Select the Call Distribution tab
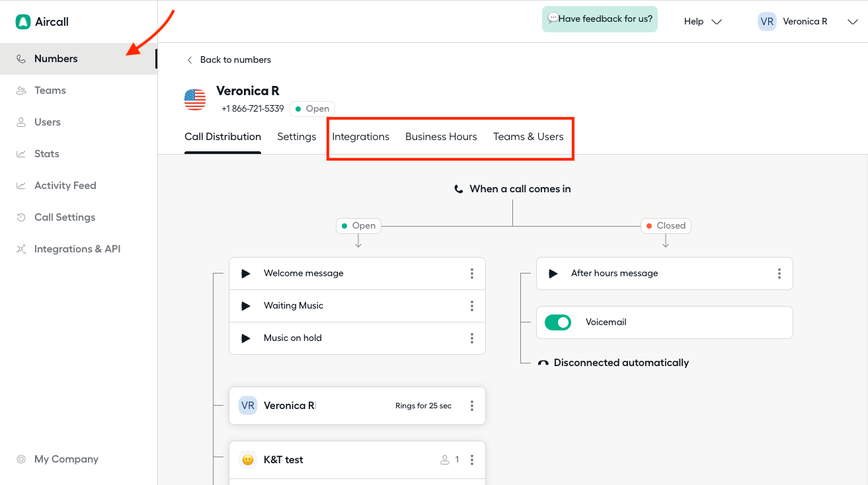This screenshot has width=868, height=485. pyautogui.click(x=223, y=137)
